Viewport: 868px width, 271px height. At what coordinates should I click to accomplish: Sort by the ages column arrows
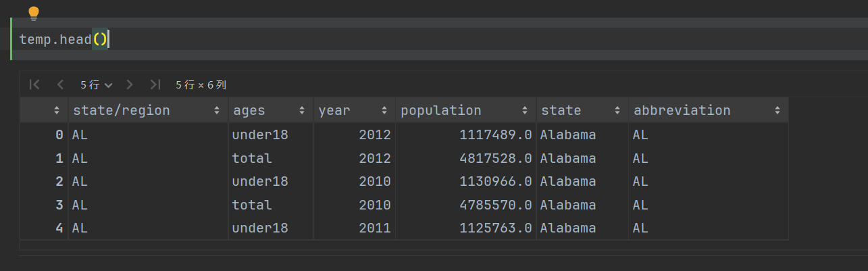point(302,110)
